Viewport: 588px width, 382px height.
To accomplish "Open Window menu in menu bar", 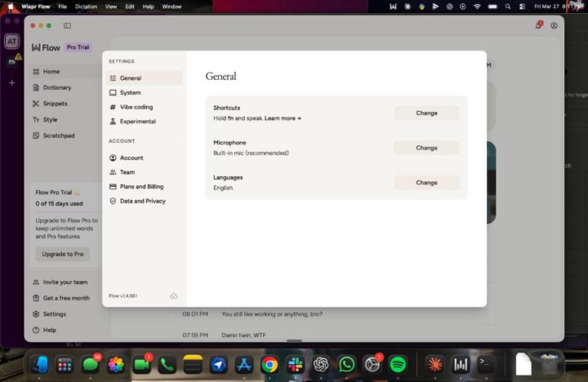I will (x=171, y=7).
